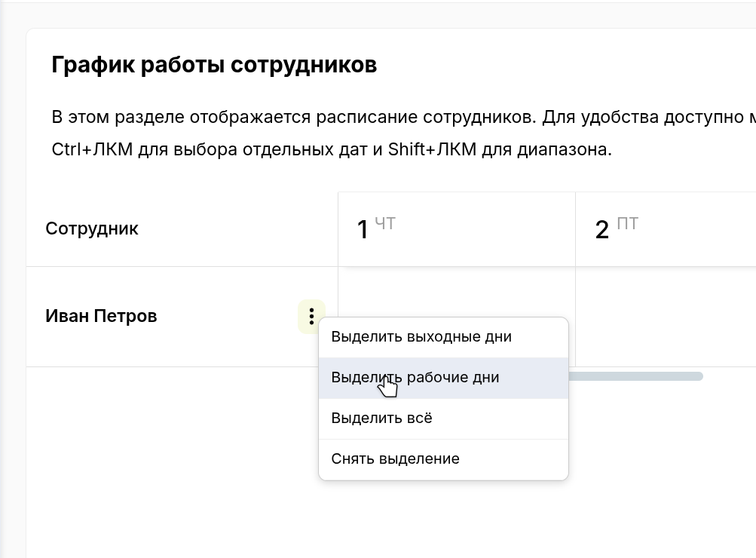The height and width of the screenshot is (558, 756).
Task: Click the highlighted ellipsis icon near Иван Петров
Action: [311, 316]
